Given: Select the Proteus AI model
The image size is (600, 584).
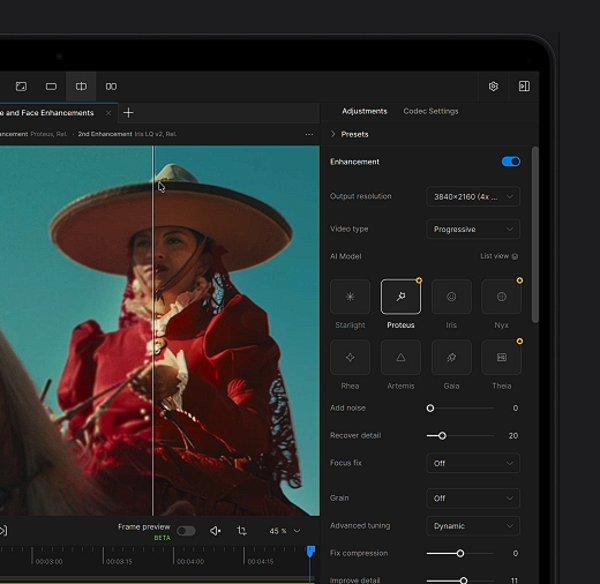Looking at the screenshot, I should pos(400,297).
